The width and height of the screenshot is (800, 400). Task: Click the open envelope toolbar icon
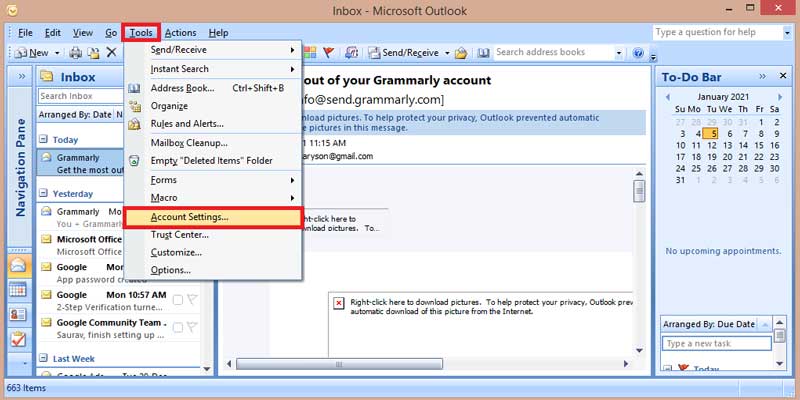click(461, 53)
